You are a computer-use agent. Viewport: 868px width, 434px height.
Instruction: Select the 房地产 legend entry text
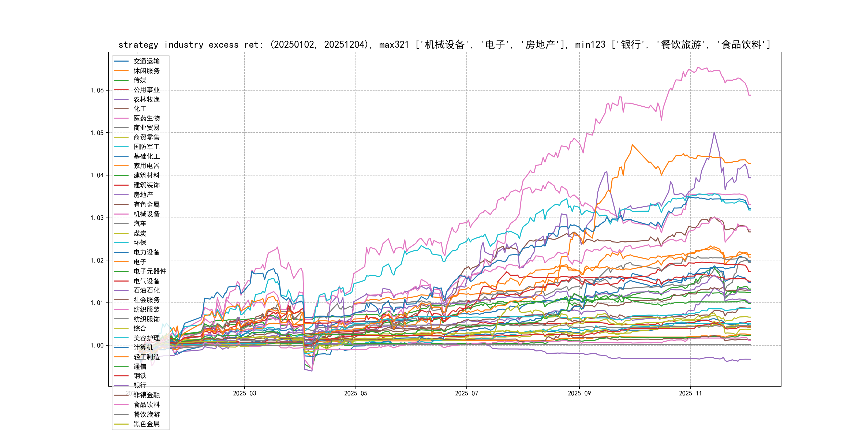click(x=143, y=194)
